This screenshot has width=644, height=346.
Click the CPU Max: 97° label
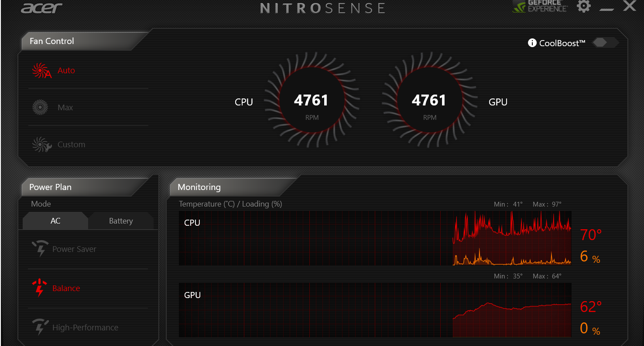click(x=547, y=204)
